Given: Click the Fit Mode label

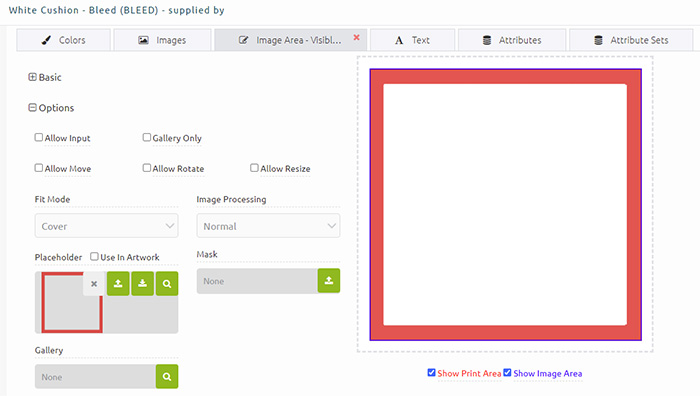Looking at the screenshot, I should (52, 199).
